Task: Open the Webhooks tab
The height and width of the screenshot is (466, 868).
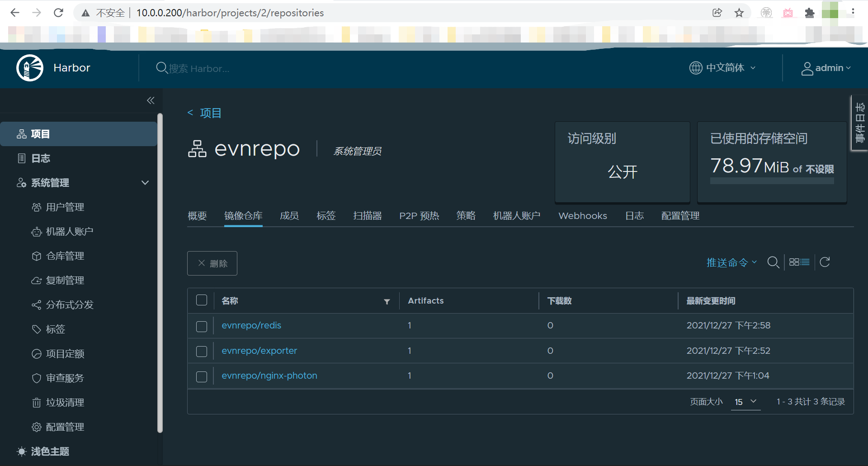Action: point(582,216)
